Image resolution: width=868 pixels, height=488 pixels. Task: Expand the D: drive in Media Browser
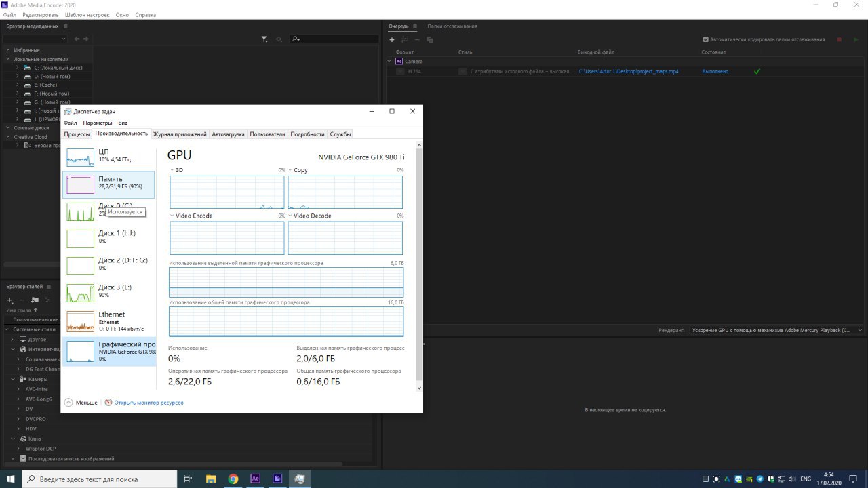tap(18, 77)
